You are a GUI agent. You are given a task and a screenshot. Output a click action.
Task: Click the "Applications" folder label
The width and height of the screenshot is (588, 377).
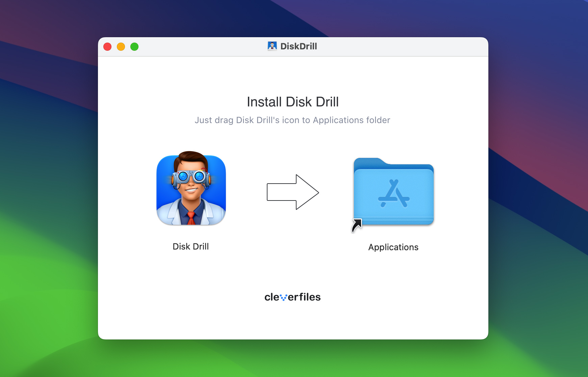[393, 248]
